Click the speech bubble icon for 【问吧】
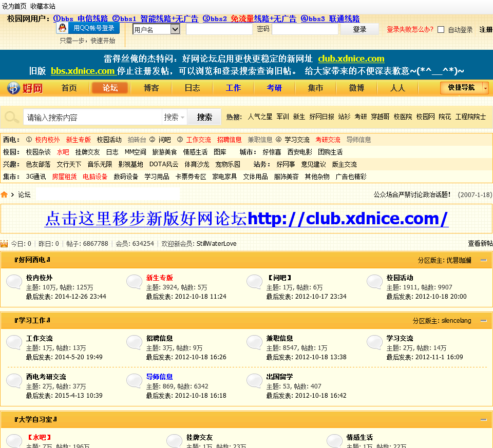 tap(254, 282)
